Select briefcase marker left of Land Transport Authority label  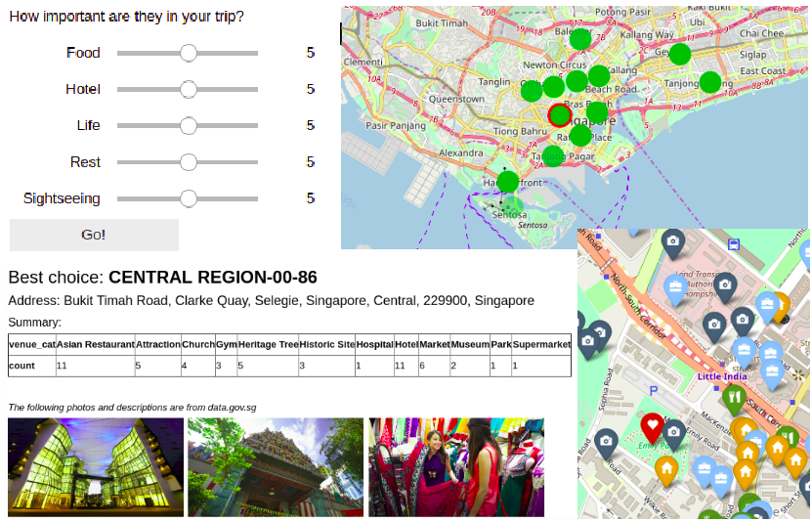(x=675, y=288)
